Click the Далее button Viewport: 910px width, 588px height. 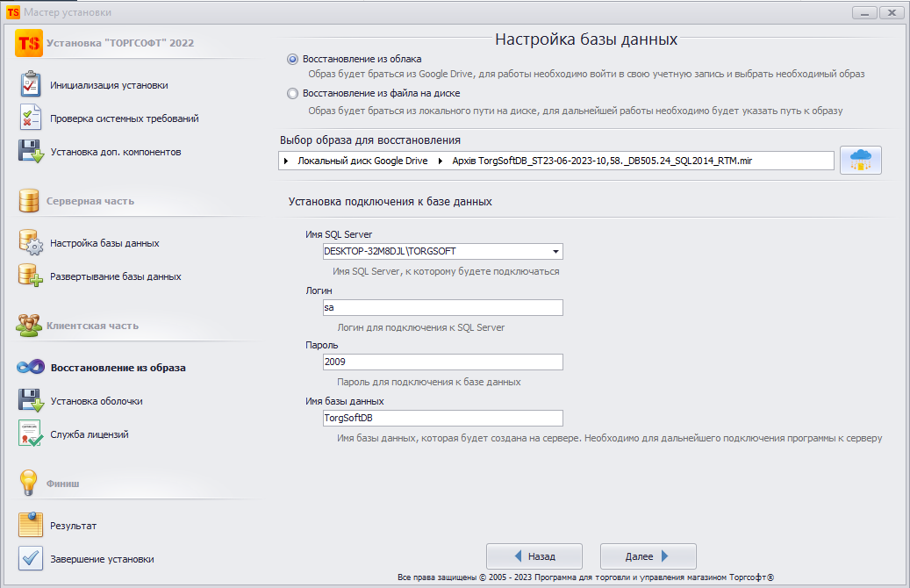pyautogui.click(x=648, y=556)
